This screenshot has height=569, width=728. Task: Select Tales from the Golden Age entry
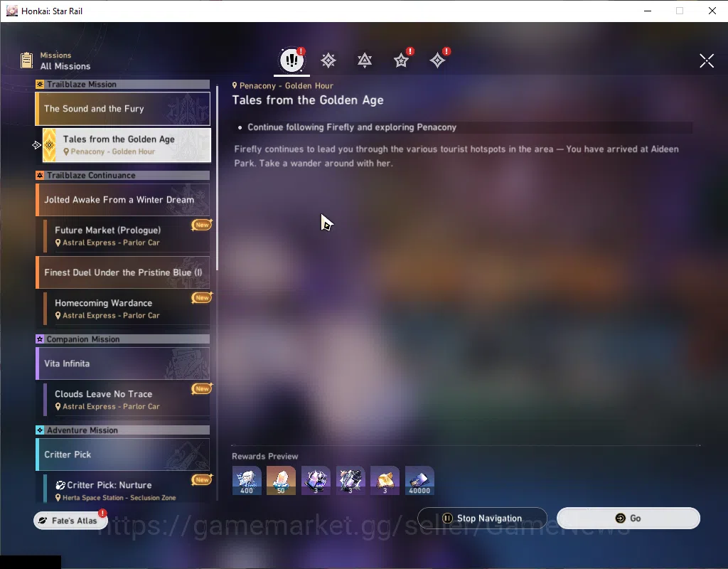coord(127,145)
